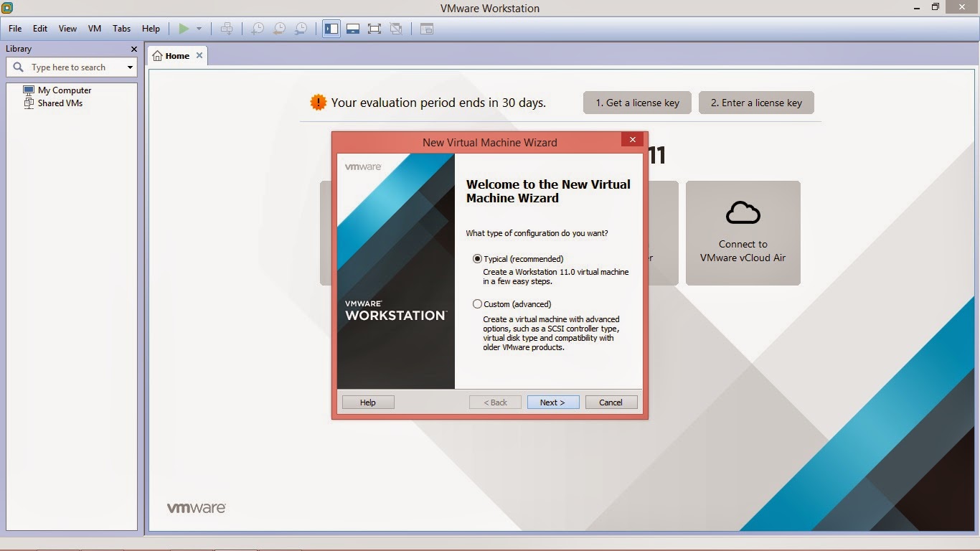Screen dimensions: 980x551
Task: Click the Full Screen mode icon
Action: coord(374,29)
